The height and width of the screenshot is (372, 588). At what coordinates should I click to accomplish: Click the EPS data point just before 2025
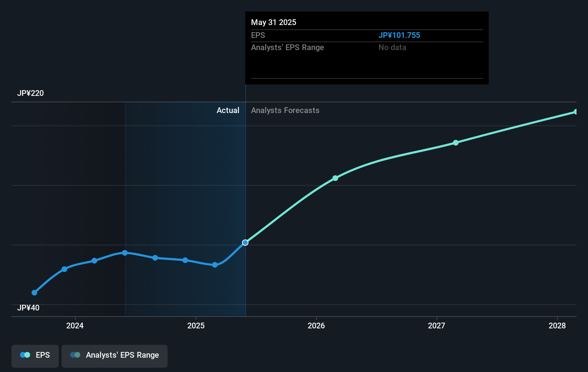[185, 260]
